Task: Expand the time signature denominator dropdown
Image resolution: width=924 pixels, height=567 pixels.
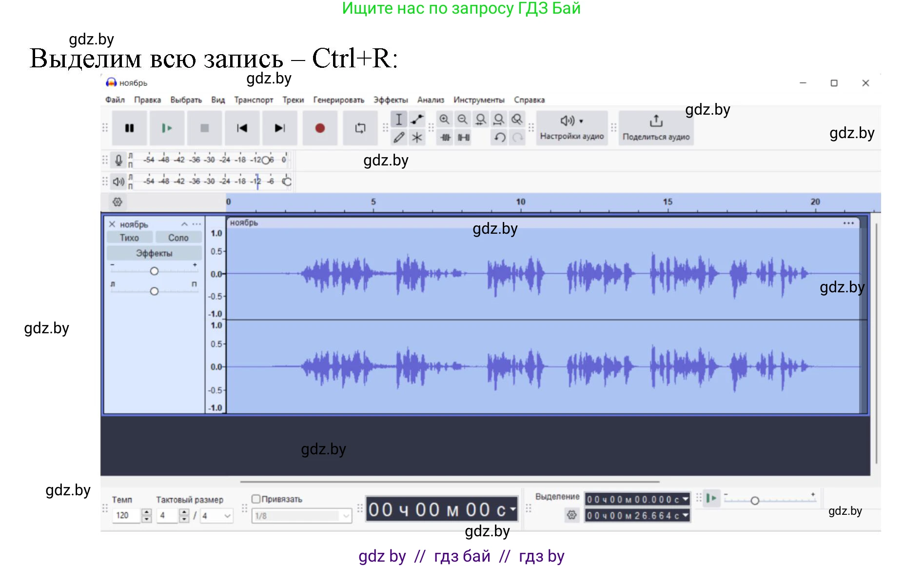Action: (227, 516)
